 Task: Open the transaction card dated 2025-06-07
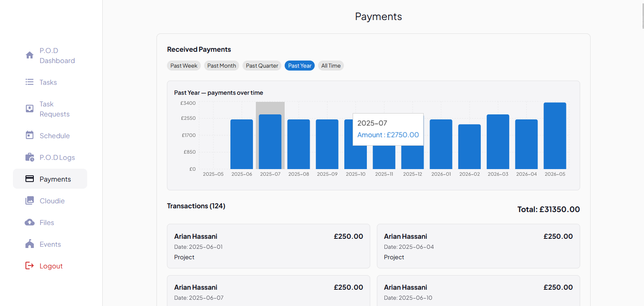click(x=268, y=291)
